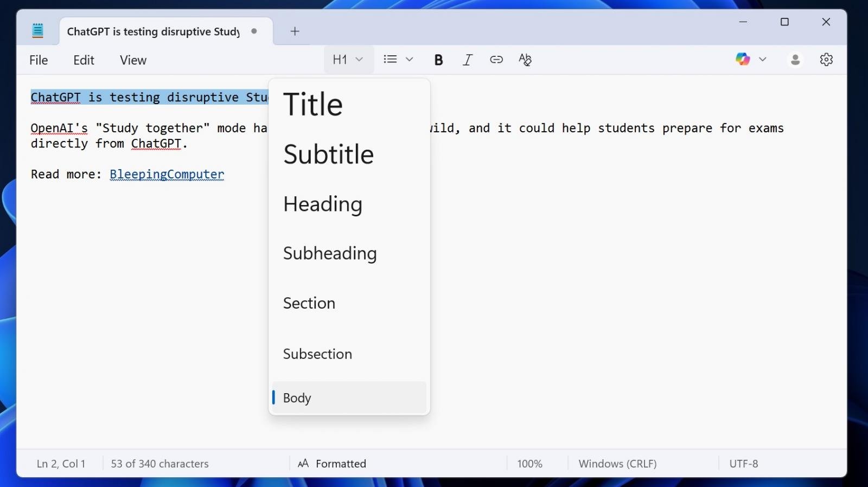
Task: Open the View menu
Action: (x=133, y=60)
